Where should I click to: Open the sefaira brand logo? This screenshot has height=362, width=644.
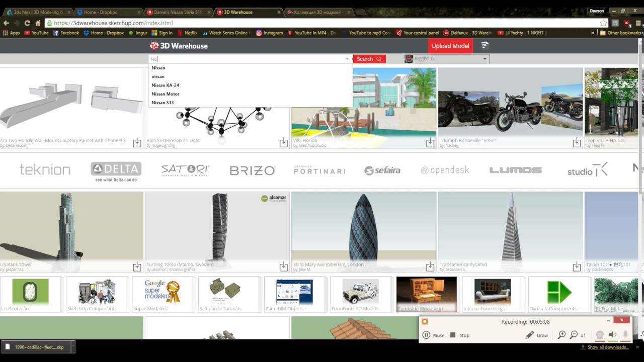[x=382, y=170]
